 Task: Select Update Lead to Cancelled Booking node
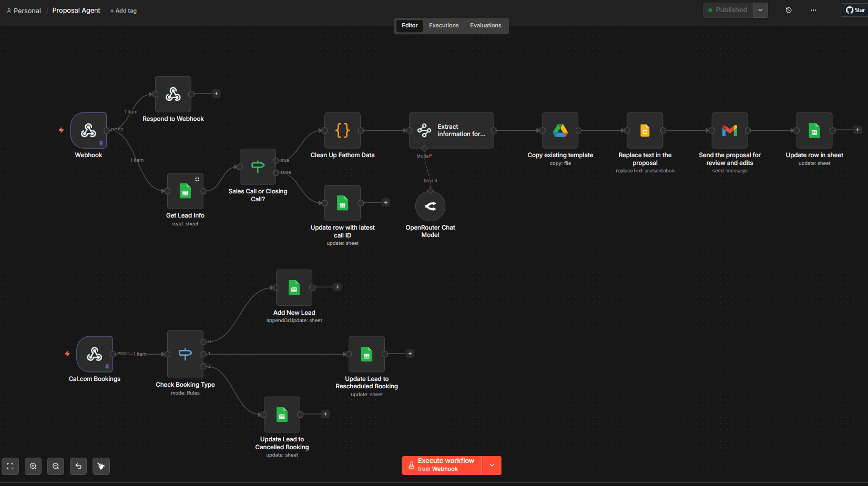pos(282,415)
